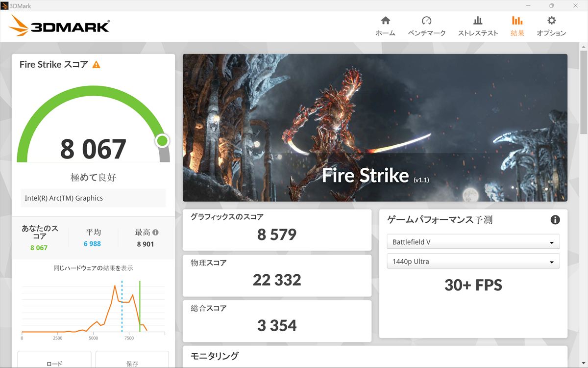
Task: Click the Fire Strike banner image
Action: pyautogui.click(x=375, y=128)
